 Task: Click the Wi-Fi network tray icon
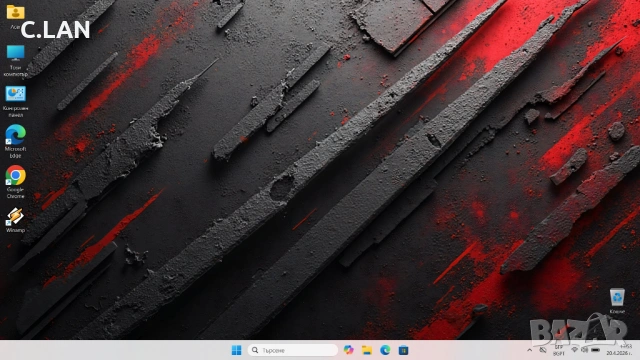pyautogui.click(x=574, y=350)
